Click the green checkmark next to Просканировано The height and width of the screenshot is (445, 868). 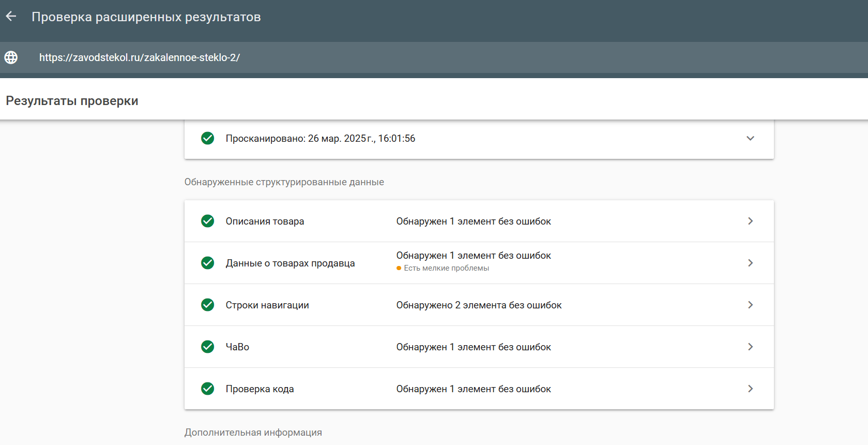[208, 138]
